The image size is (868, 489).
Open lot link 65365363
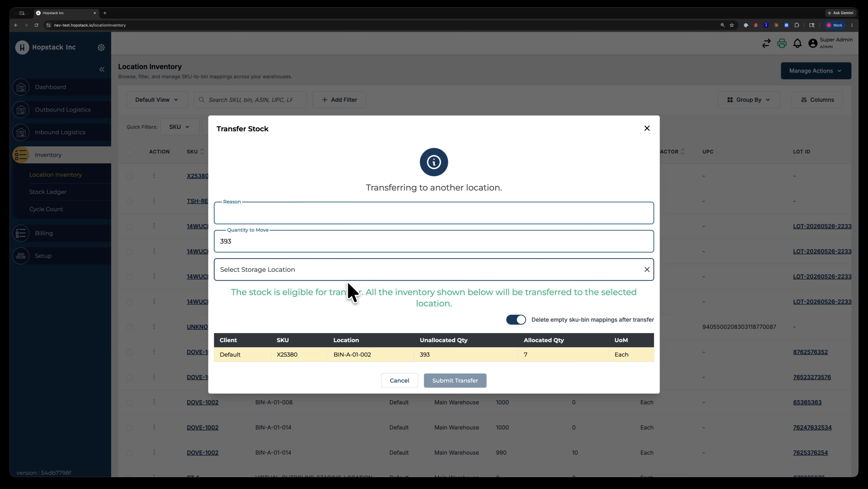click(x=807, y=402)
